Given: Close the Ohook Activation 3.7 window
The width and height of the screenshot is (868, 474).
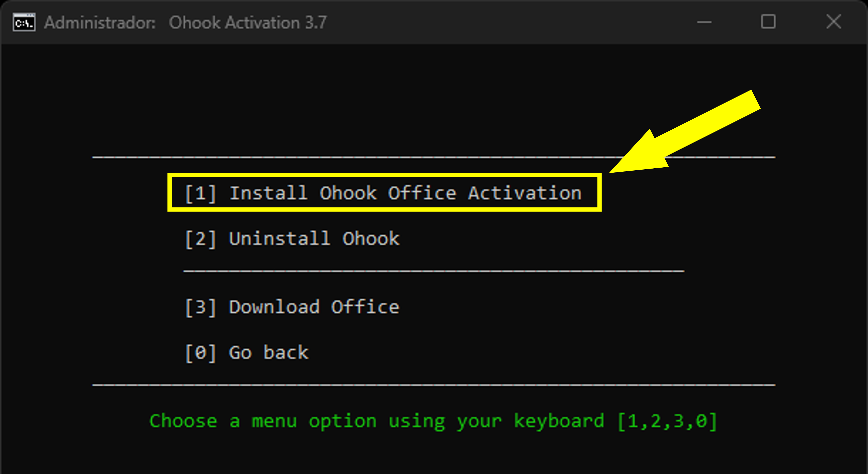Looking at the screenshot, I should point(833,22).
